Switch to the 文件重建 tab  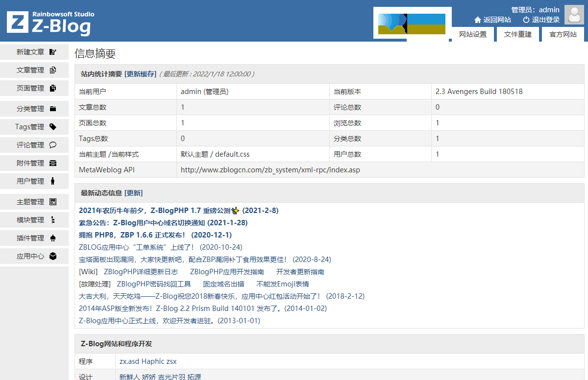[x=518, y=34]
